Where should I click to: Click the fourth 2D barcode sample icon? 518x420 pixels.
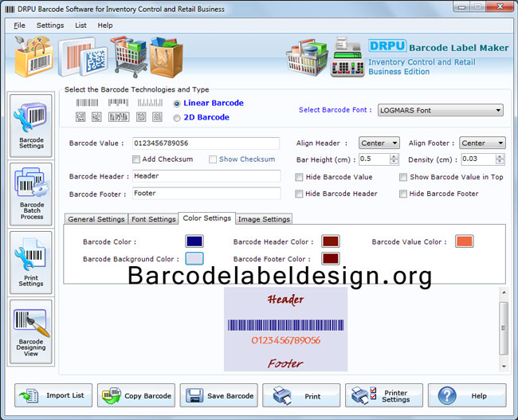coord(141,116)
